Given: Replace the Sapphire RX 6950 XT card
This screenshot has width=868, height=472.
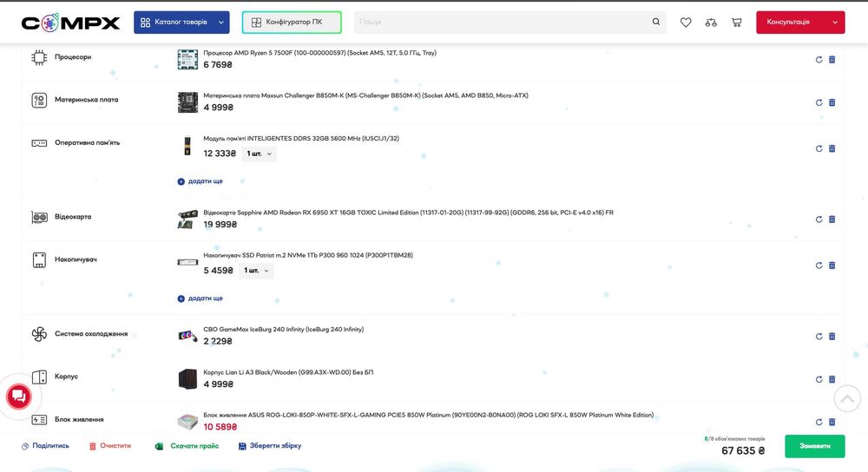Looking at the screenshot, I should coord(819,220).
